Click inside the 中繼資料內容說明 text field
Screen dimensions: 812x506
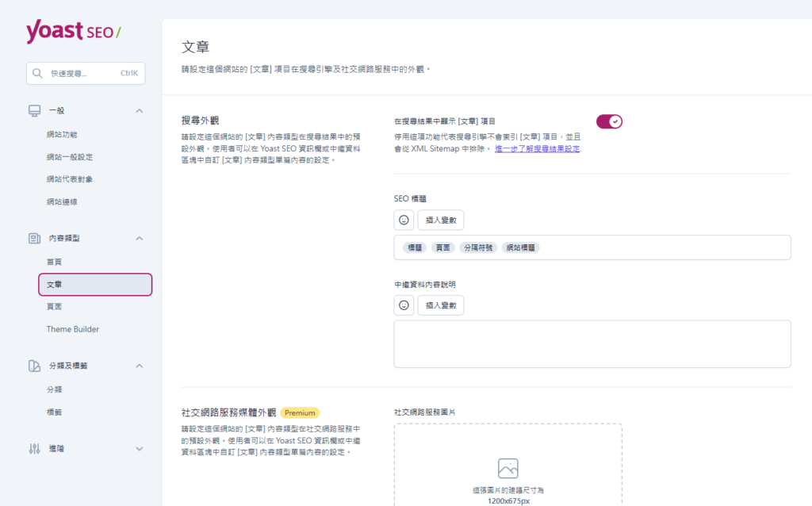coord(591,344)
